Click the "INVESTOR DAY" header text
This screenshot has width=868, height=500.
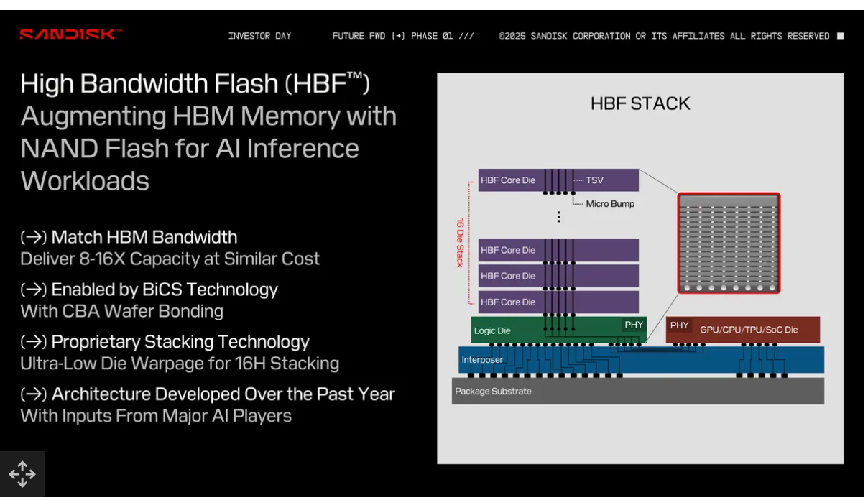pyautogui.click(x=259, y=36)
